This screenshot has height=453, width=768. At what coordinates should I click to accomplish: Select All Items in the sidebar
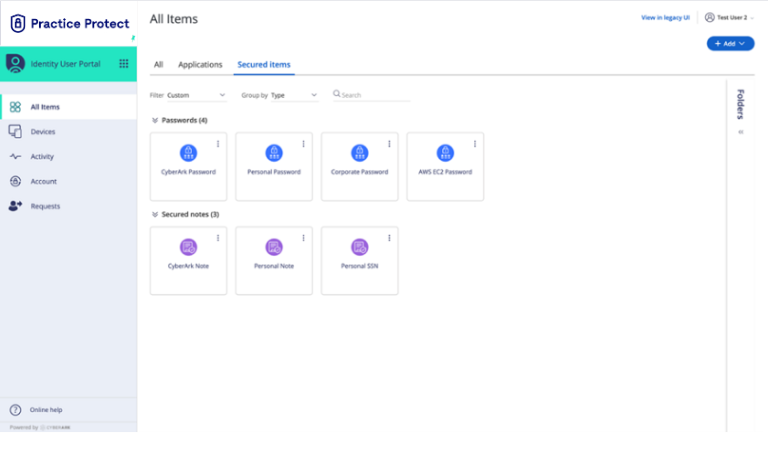tap(69, 107)
